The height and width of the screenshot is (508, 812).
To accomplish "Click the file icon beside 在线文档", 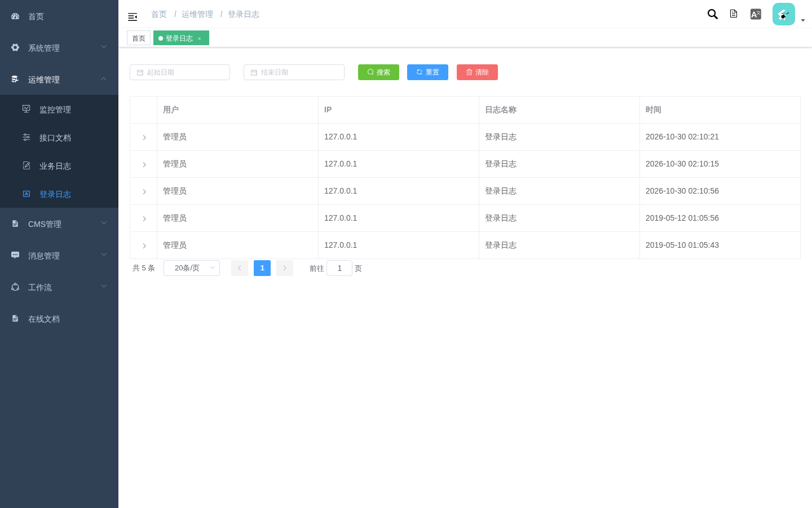I will [x=15, y=319].
